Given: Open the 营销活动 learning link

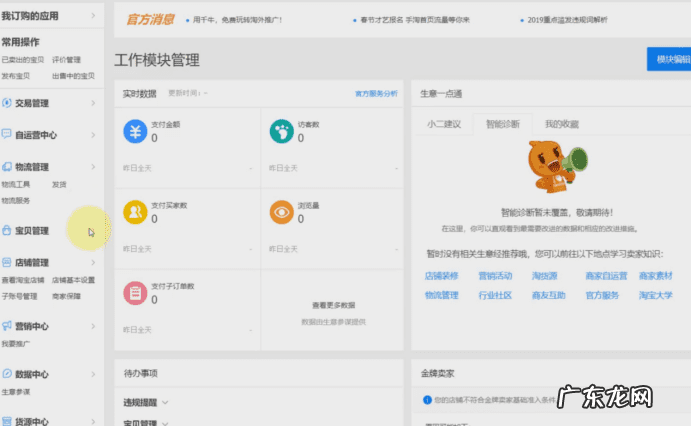Looking at the screenshot, I should [495, 276].
